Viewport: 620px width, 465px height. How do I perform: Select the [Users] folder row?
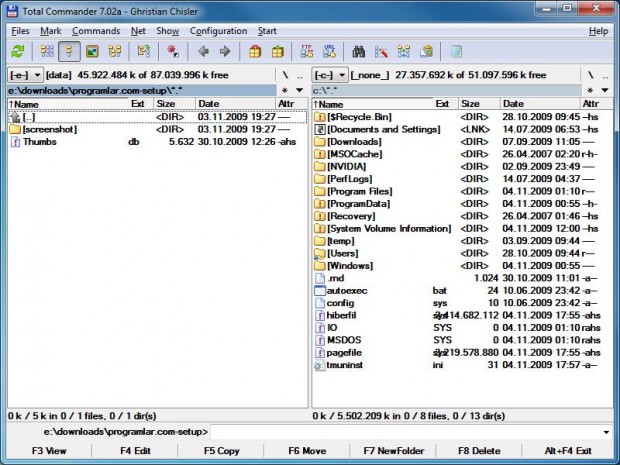coord(462,253)
